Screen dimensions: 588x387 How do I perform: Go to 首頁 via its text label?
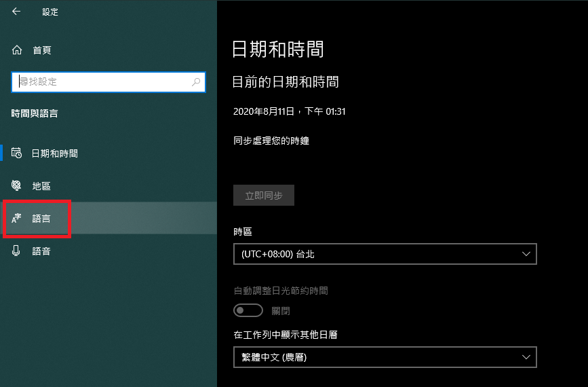41,50
